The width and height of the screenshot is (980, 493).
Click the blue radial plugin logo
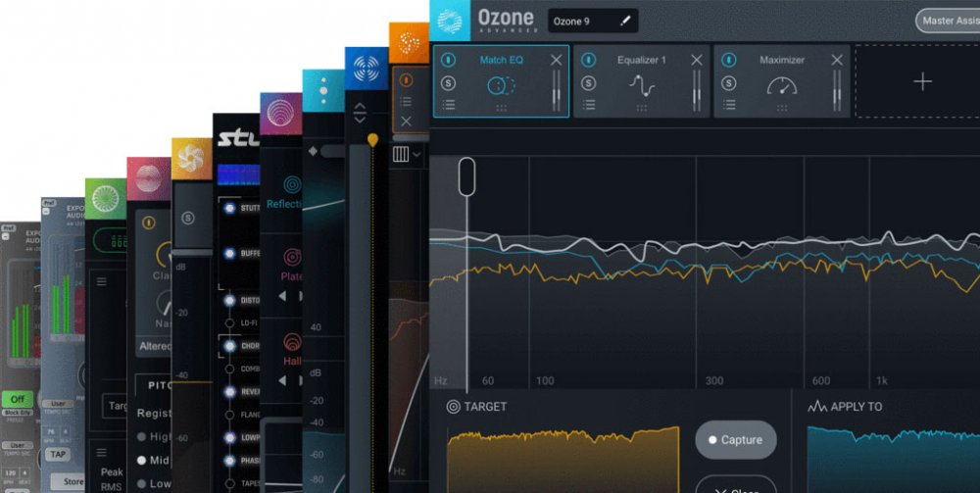(x=367, y=69)
